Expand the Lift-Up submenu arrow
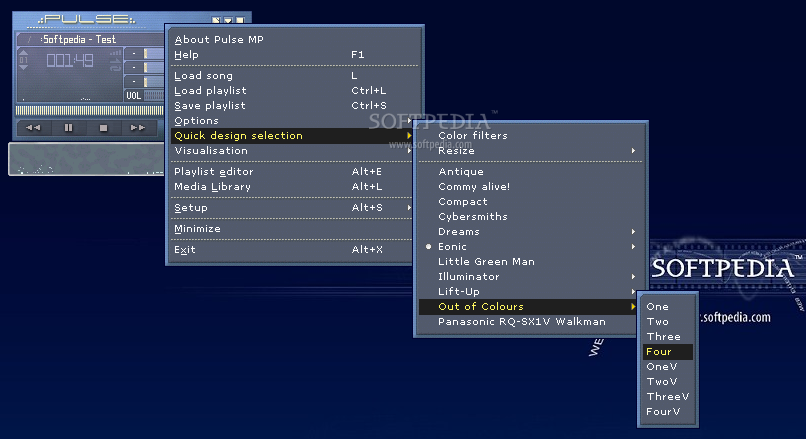This screenshot has width=806, height=439. [x=633, y=291]
